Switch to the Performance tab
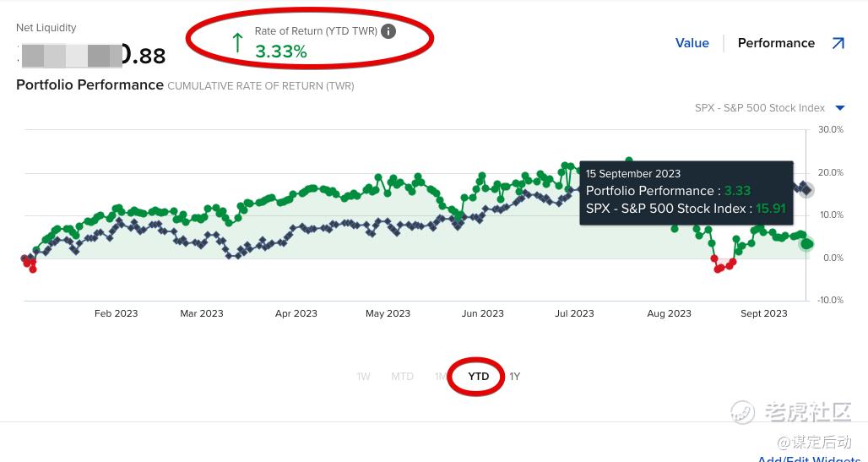The height and width of the screenshot is (462, 868). pos(776,43)
